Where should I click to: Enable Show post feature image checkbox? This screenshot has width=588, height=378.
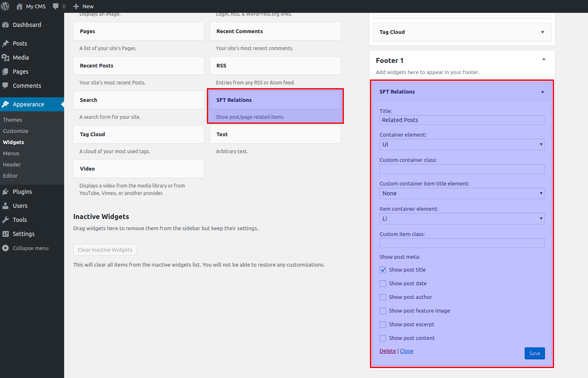coord(383,311)
